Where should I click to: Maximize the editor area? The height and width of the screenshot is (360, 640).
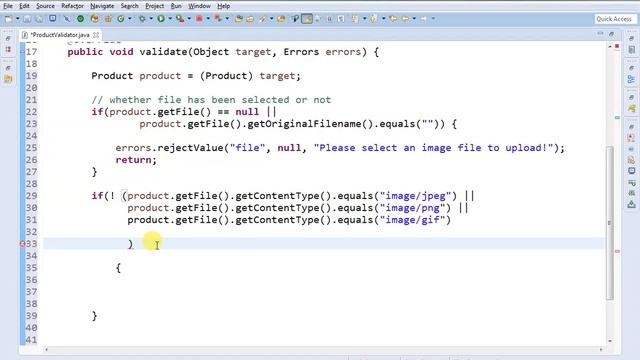click(611, 34)
